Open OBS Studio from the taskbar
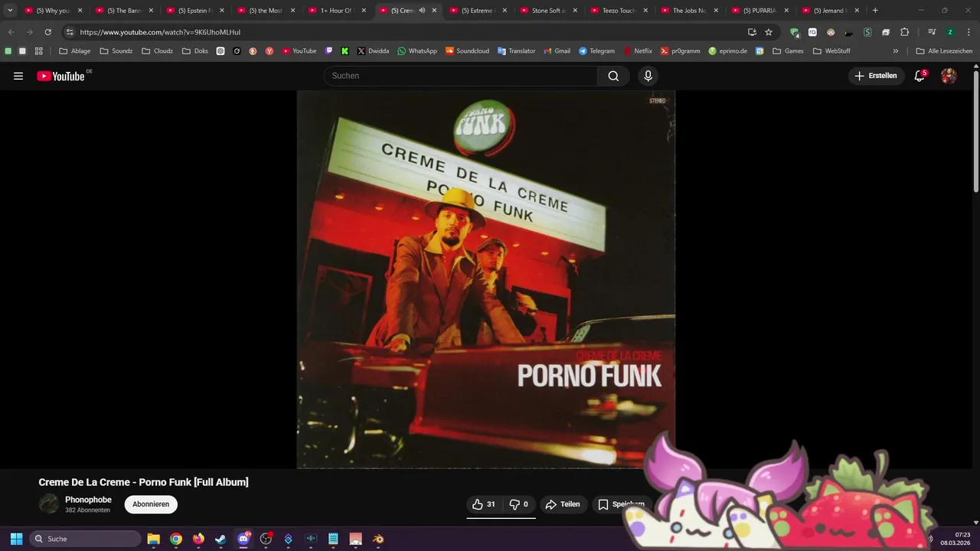 pos(266,539)
